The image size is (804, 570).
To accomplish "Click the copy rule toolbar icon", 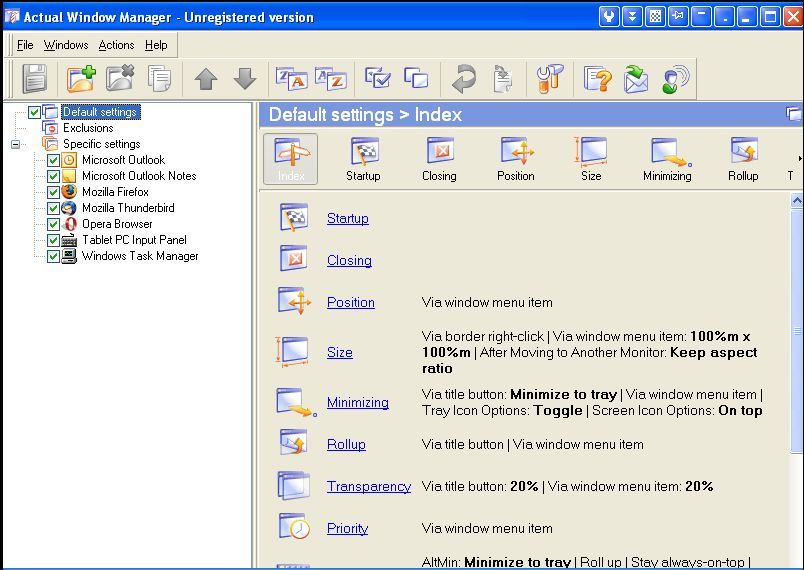I will tap(159, 78).
